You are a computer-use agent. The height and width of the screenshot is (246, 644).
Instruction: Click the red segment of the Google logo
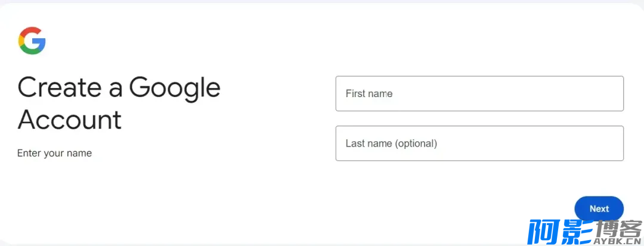tap(30, 31)
